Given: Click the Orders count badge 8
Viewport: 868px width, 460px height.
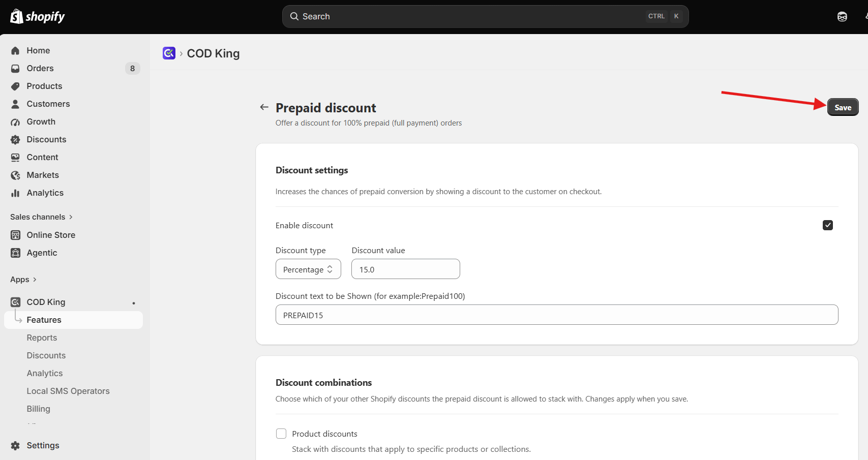Looking at the screenshot, I should [133, 68].
